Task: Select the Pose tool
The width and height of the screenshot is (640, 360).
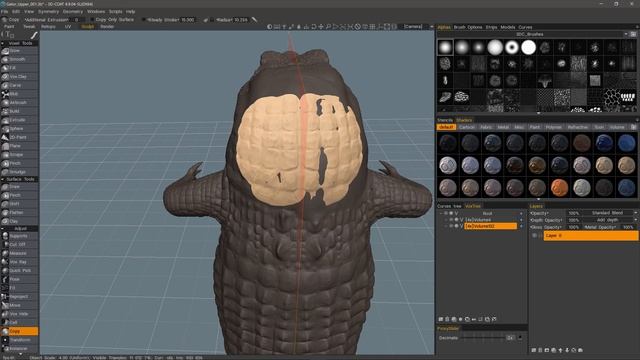Action: pos(20,279)
